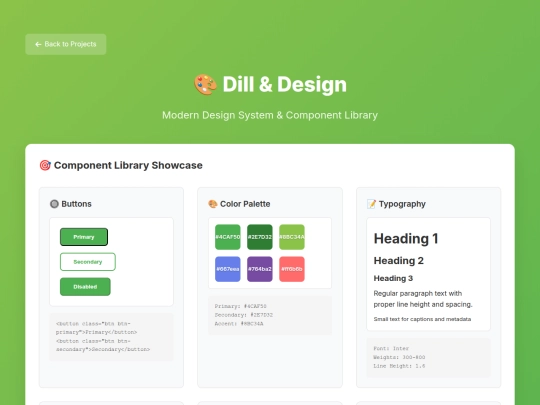Click the Regular paragraph text sample
Screen dimensions: 540x405
[423, 299]
